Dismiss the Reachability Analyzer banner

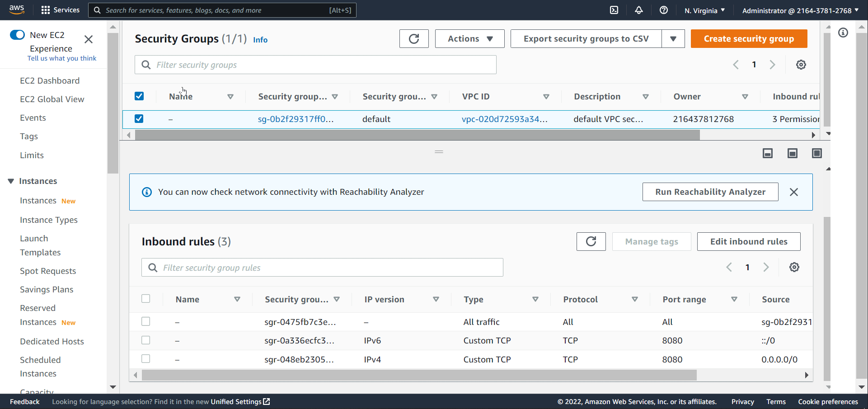tap(793, 192)
